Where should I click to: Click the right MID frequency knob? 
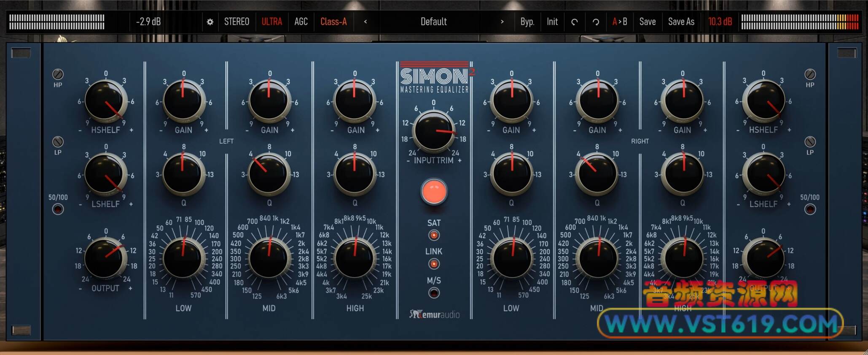[597, 258]
